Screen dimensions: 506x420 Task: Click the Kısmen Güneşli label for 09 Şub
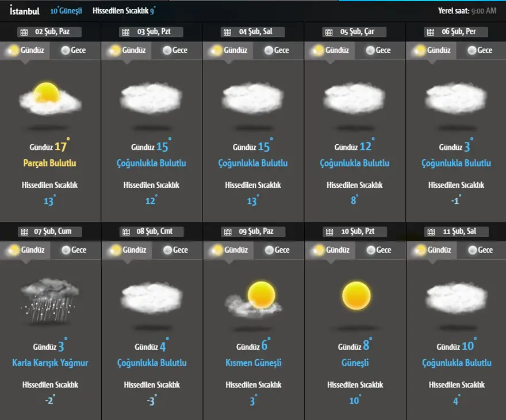click(x=253, y=363)
